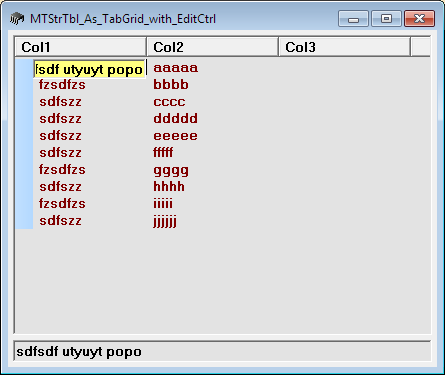445x375 pixels.
Task: Select the 'hhhh' cell in Col2
Action: tap(169, 187)
